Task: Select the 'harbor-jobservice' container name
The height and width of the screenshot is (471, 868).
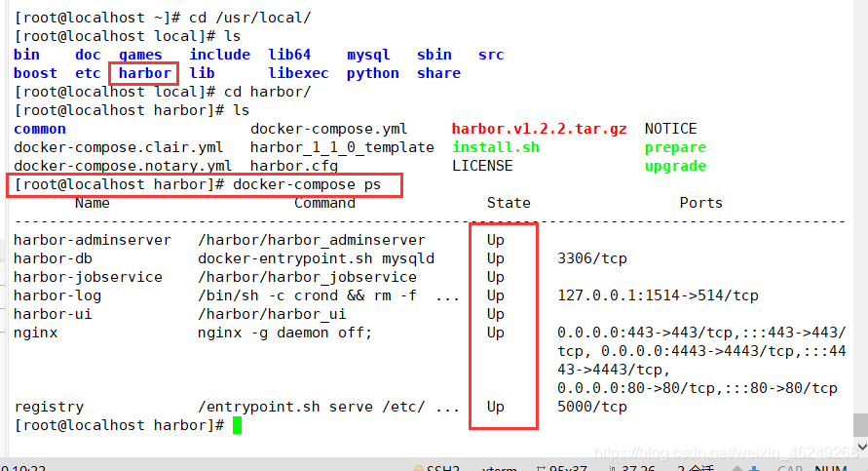Action: click(x=88, y=277)
